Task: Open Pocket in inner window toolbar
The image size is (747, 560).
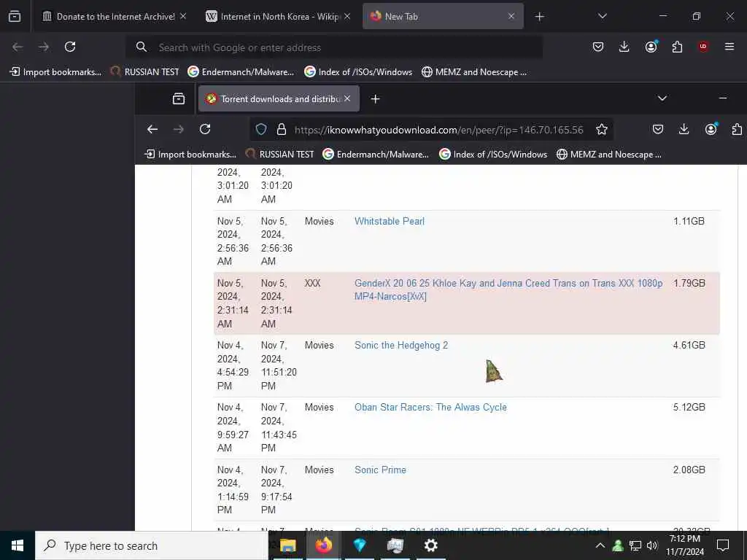Action: (658, 129)
